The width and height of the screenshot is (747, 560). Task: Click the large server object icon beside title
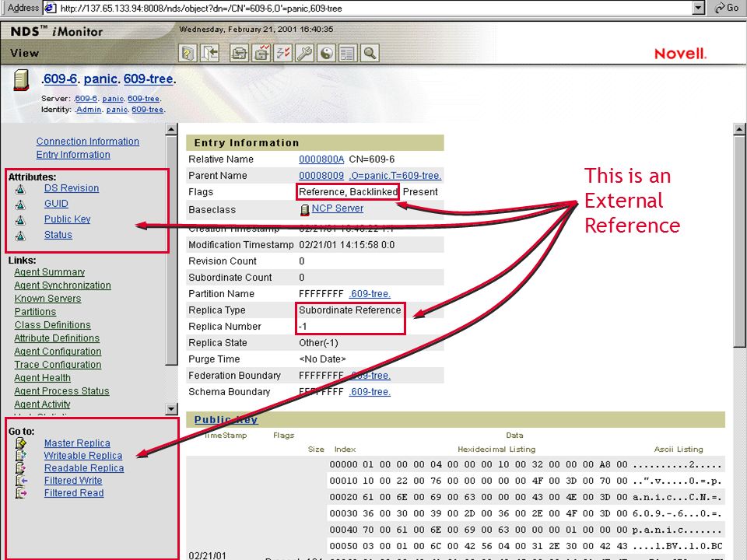[x=21, y=80]
